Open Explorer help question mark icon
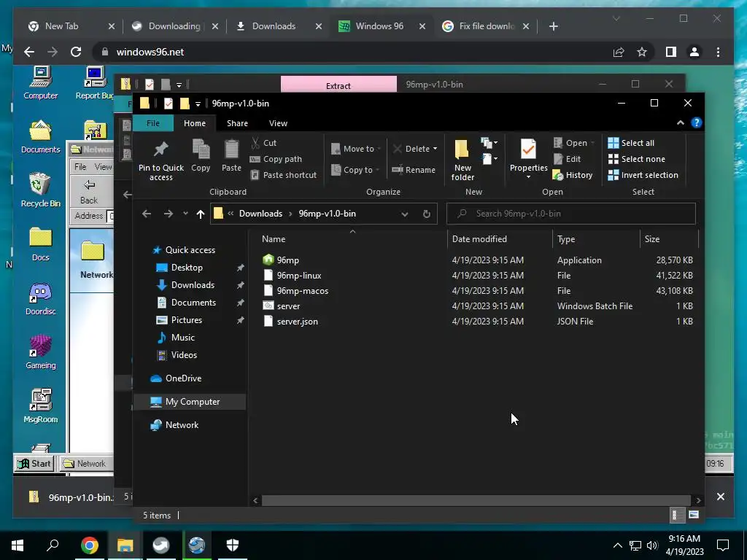Image resolution: width=747 pixels, height=560 pixels. coord(697,122)
